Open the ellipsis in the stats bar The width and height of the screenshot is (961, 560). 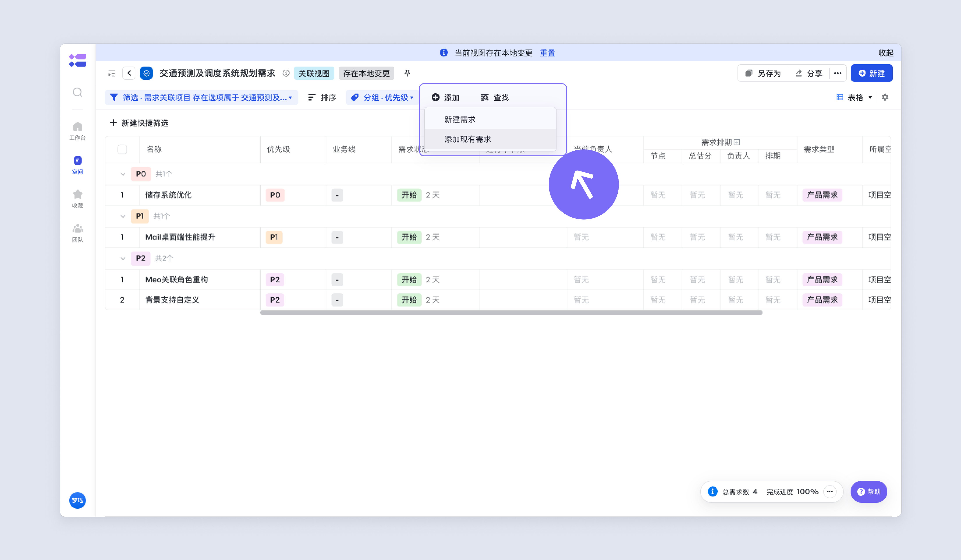click(x=830, y=491)
